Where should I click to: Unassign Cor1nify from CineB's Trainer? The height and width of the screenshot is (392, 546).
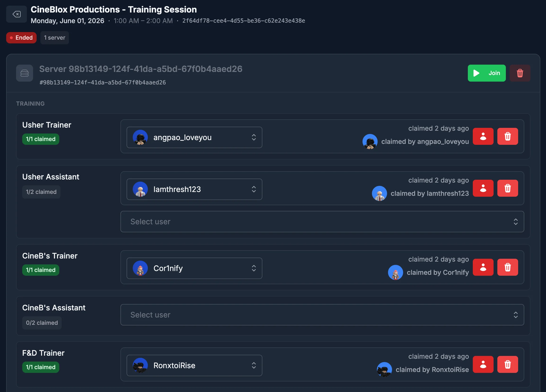coord(483,267)
